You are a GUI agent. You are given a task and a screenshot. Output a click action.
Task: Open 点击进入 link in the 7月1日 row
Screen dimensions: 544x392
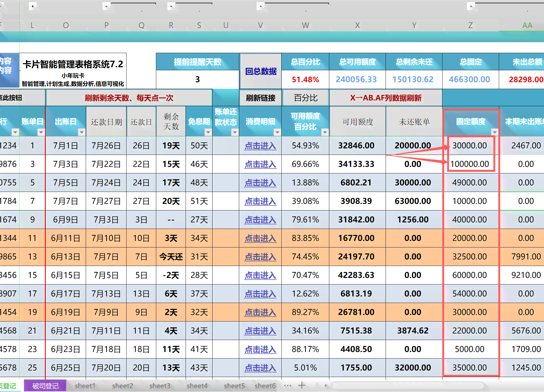pyautogui.click(x=260, y=146)
